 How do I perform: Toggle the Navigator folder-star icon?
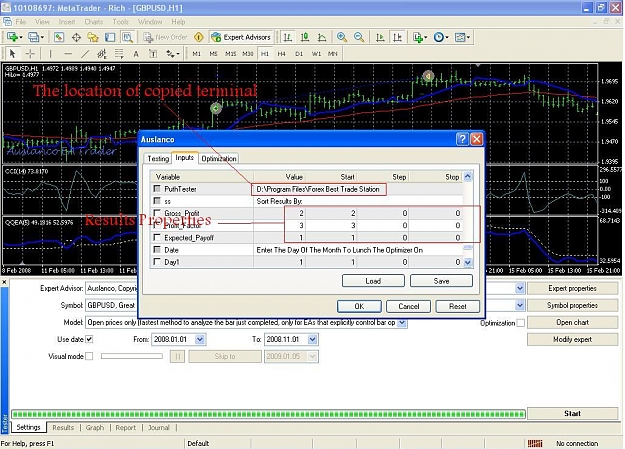(x=93, y=37)
